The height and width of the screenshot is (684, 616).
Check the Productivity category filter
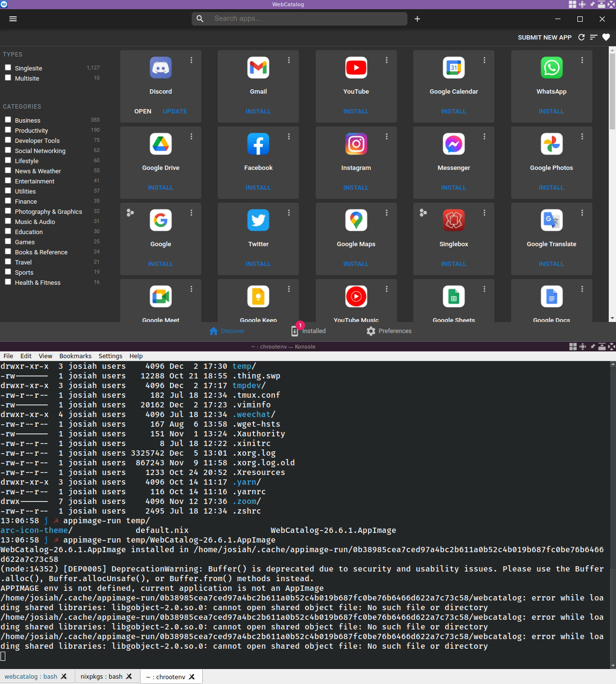(8, 129)
